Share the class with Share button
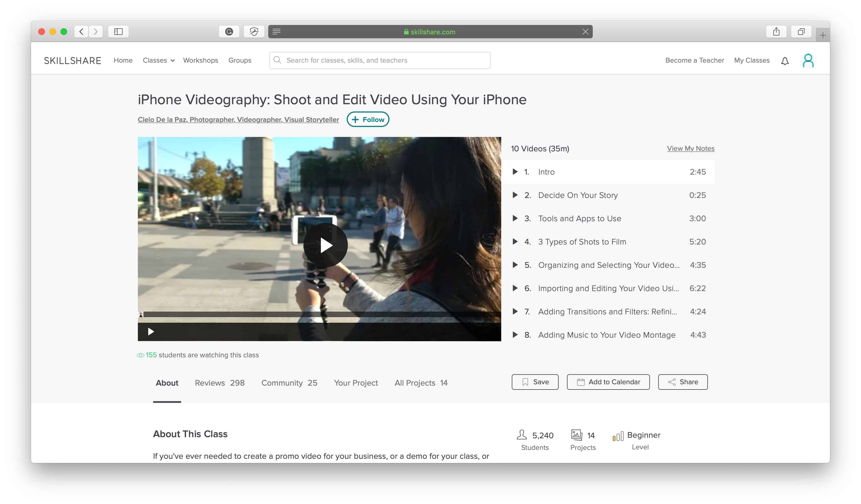 point(683,382)
